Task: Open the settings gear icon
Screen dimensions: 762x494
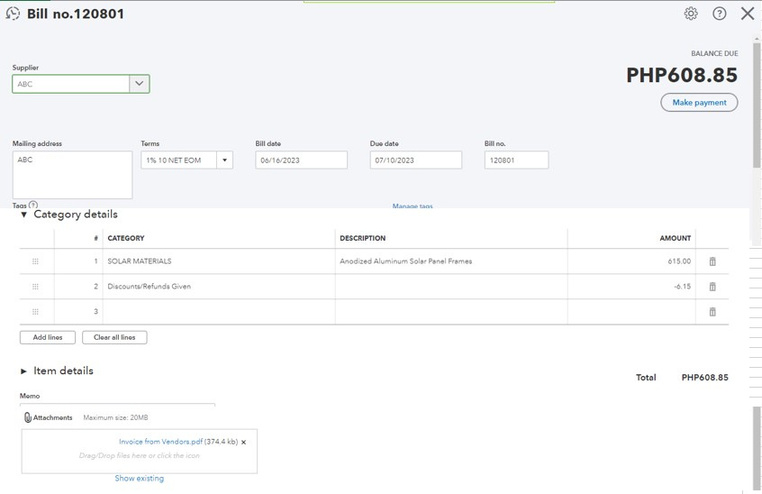Action: [x=691, y=14]
